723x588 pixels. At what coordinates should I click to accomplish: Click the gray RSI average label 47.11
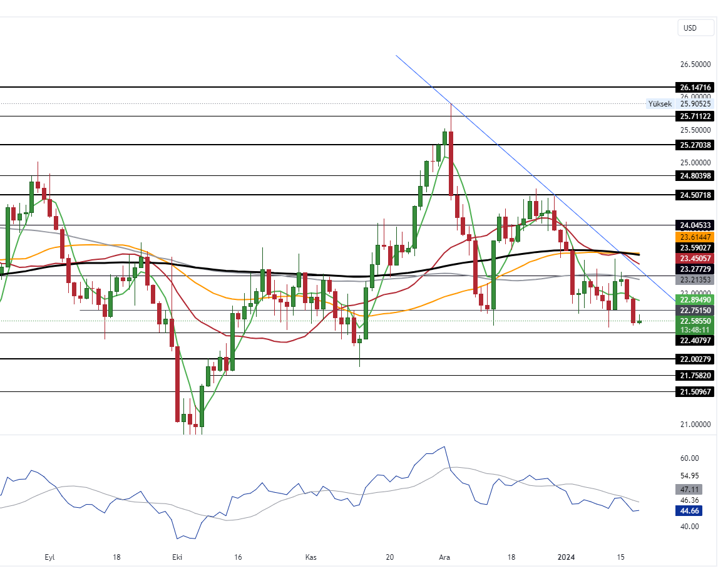pyautogui.click(x=689, y=490)
